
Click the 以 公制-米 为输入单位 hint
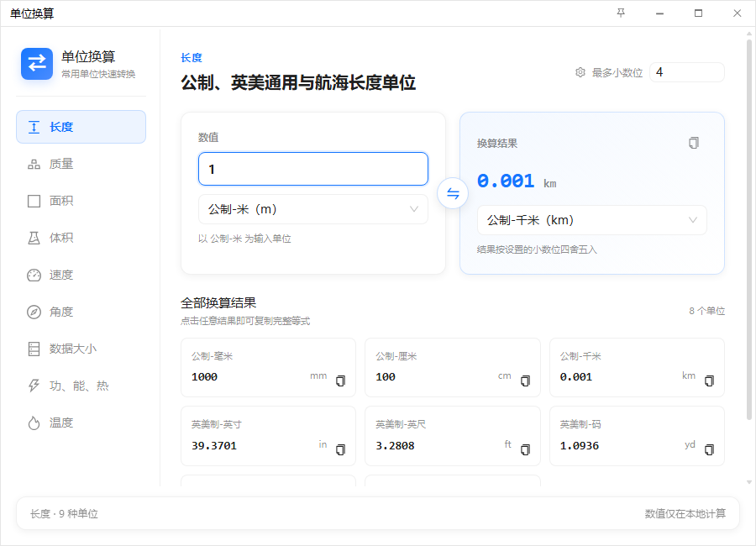244,239
